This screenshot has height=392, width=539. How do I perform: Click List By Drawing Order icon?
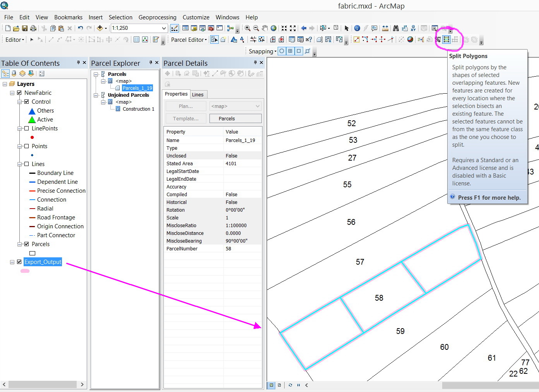[5, 74]
